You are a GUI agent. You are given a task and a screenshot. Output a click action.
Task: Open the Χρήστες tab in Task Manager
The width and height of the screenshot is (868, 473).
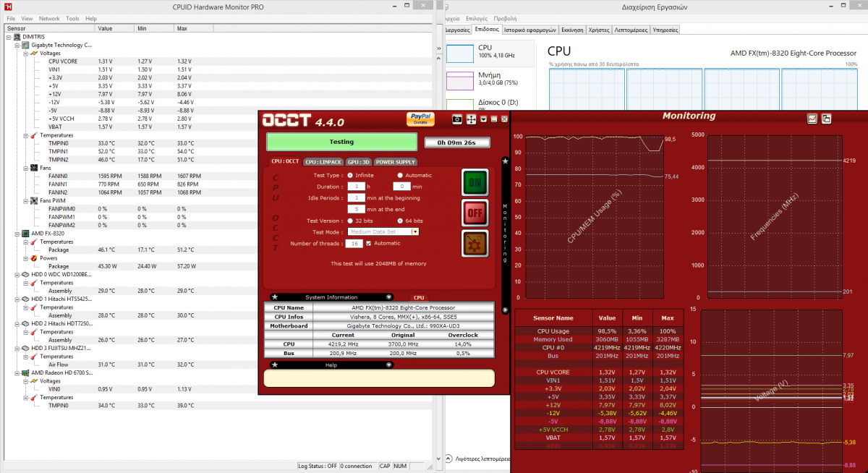(599, 30)
